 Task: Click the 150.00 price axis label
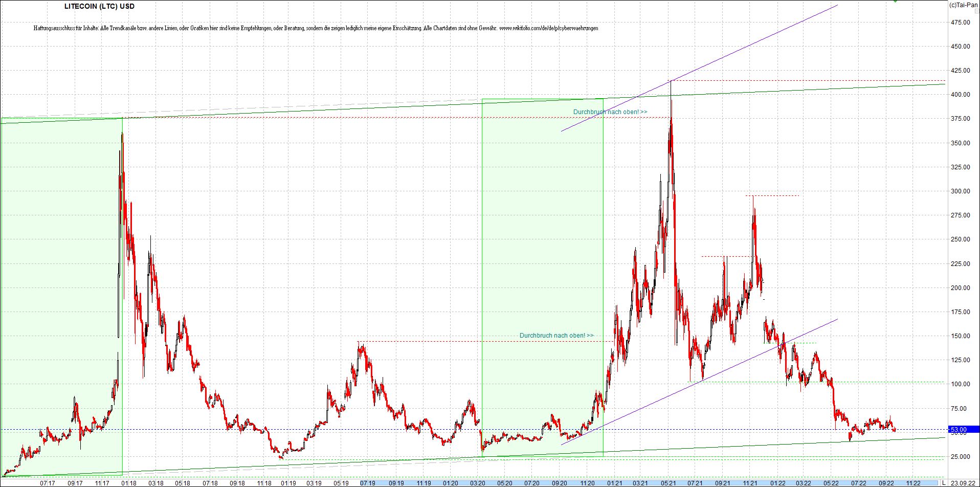pos(960,336)
